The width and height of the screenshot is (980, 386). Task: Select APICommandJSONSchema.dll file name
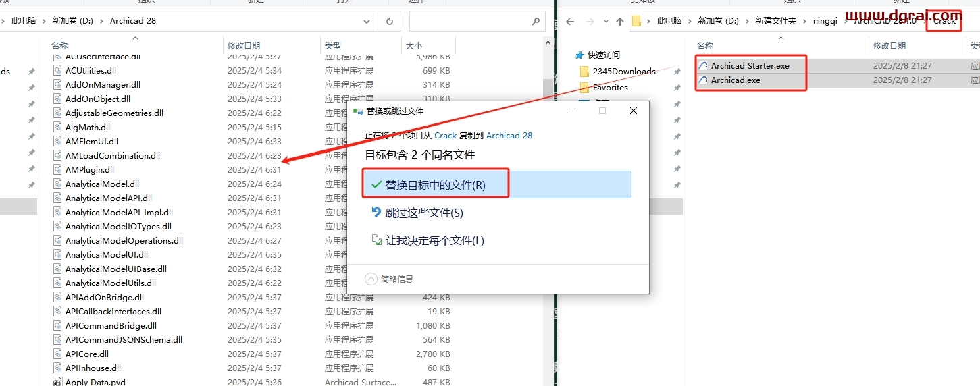(x=124, y=339)
